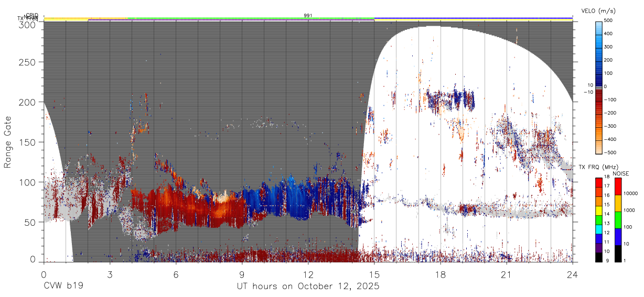Viewport: 644px width, 297px height.
Task: Click the -10 threshold label on velocity scale
Action: pos(588,92)
